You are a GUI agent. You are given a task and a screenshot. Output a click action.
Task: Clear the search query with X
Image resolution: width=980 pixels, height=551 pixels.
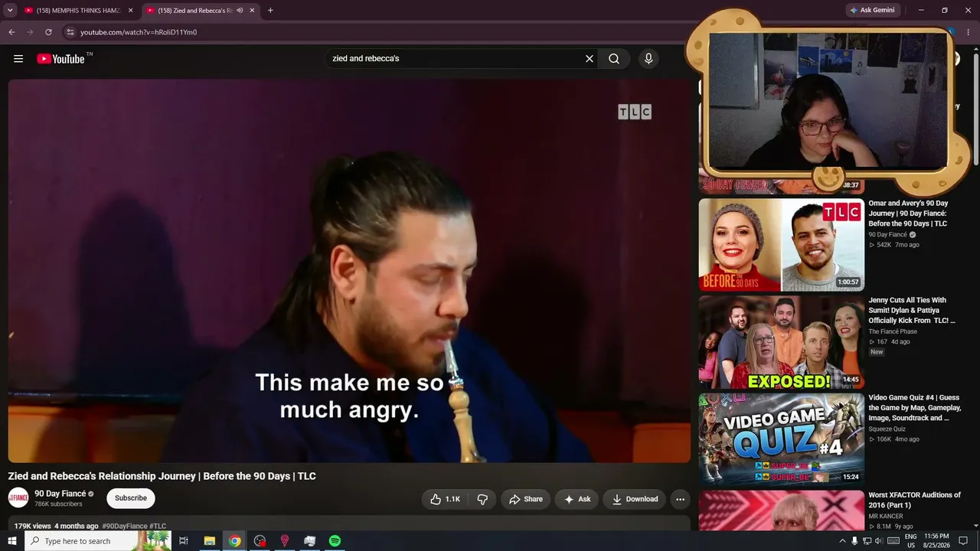pyautogui.click(x=590, y=59)
